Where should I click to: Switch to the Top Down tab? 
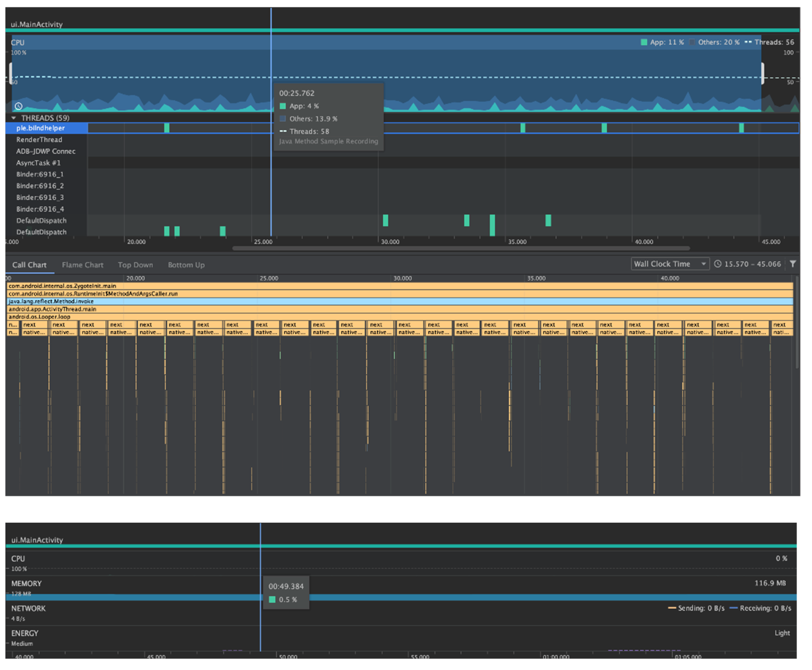click(x=135, y=265)
